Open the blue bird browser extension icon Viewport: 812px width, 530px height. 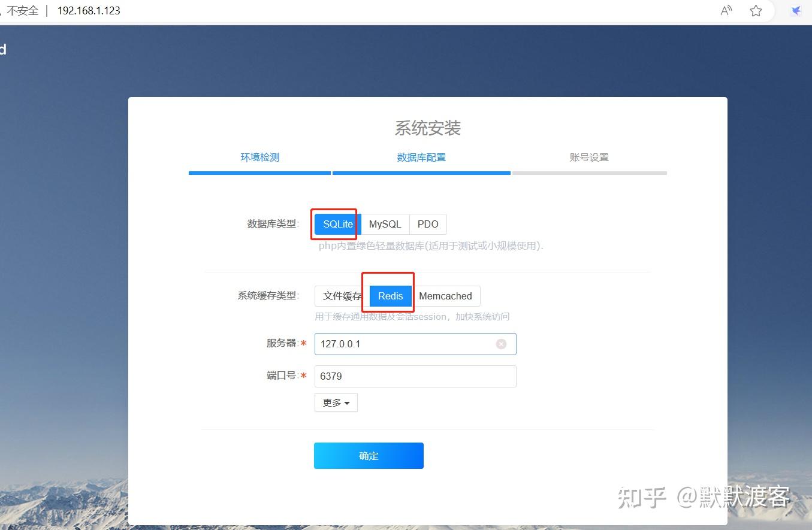pos(795,10)
